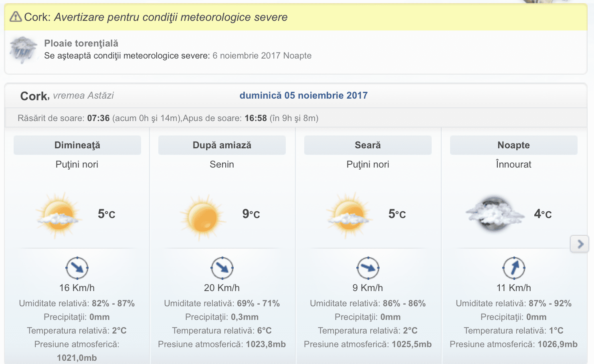The image size is (594, 364).
Task: Click the Ploaie torenţială warning title
Action: pyautogui.click(x=81, y=43)
